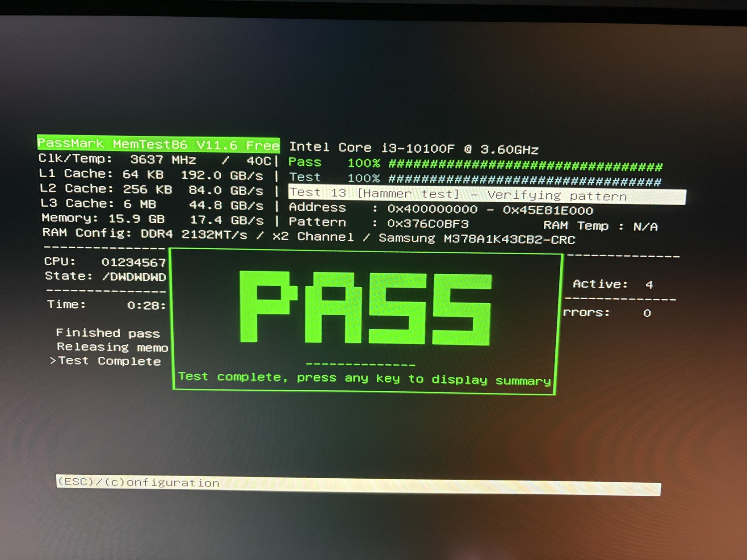Click the Intel Core i3-10100F @ 3.60GHz text
747x560 pixels.
tap(414, 148)
